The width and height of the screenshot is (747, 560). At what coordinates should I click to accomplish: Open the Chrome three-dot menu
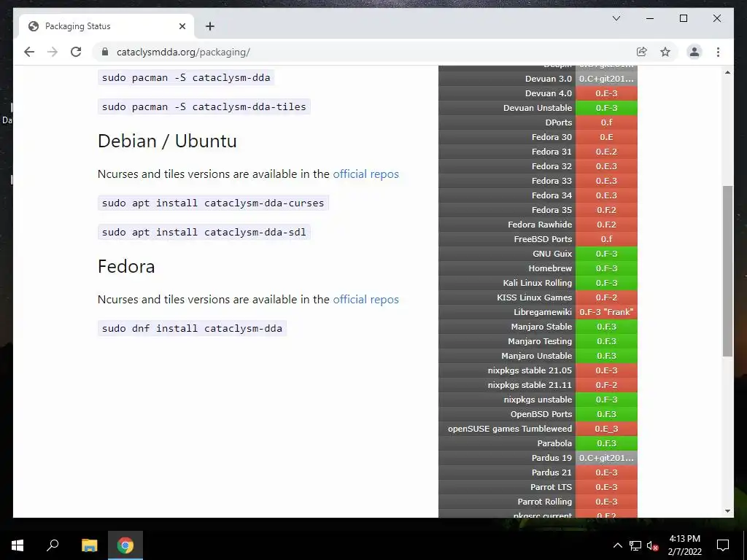(x=718, y=52)
